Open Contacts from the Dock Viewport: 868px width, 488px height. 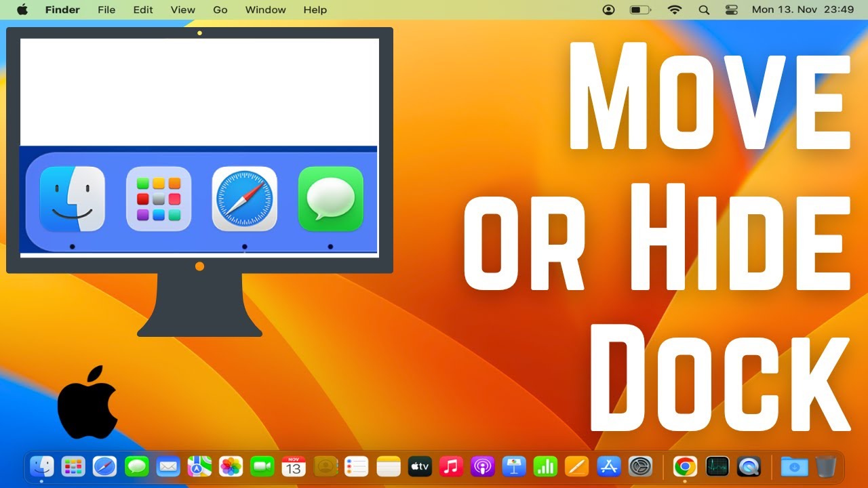click(x=325, y=466)
